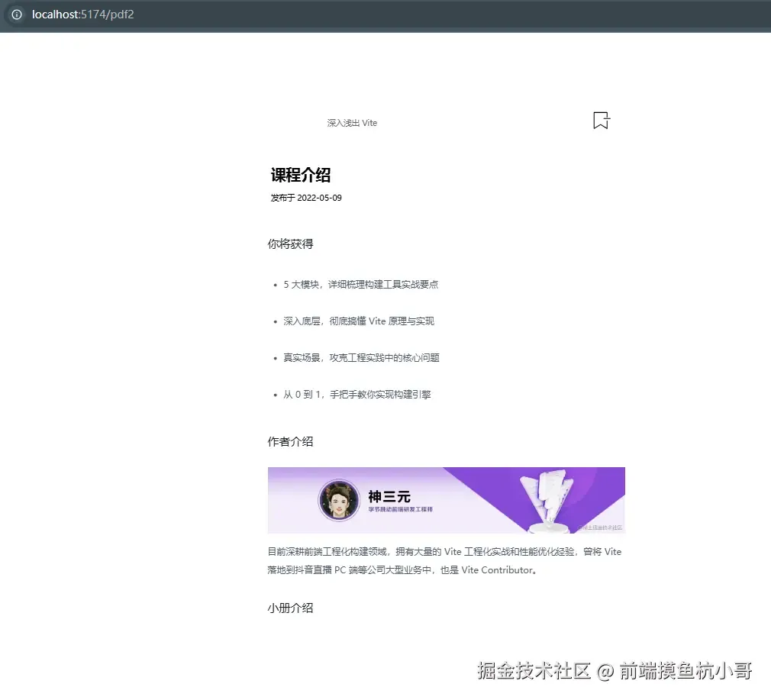
Task: Click the 作者介绍 section heading
Action: (291, 441)
